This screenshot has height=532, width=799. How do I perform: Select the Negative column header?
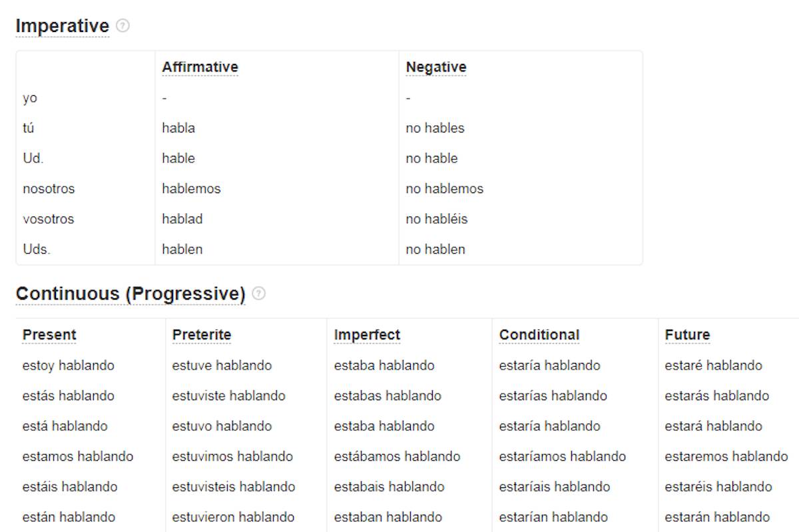pyautogui.click(x=436, y=67)
